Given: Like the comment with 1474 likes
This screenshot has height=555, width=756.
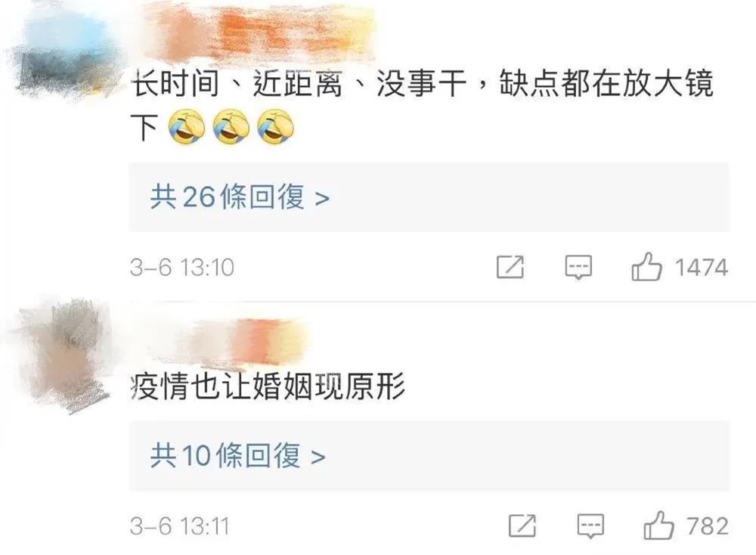Looking at the screenshot, I should point(646,267).
